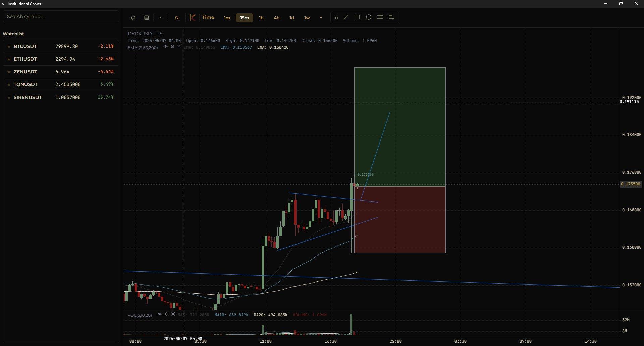The height and width of the screenshot is (346, 644).
Task: Switch to the 1h timeframe
Action: [261, 18]
